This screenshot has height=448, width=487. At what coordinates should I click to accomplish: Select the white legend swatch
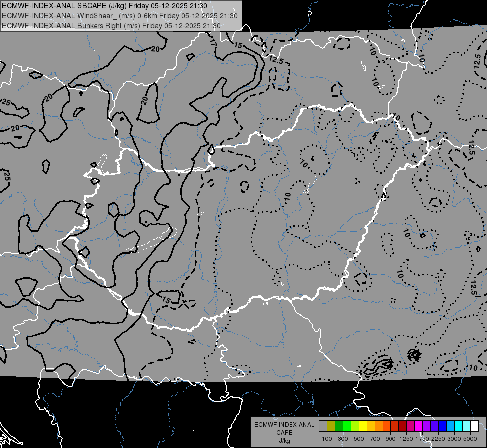click(475, 426)
